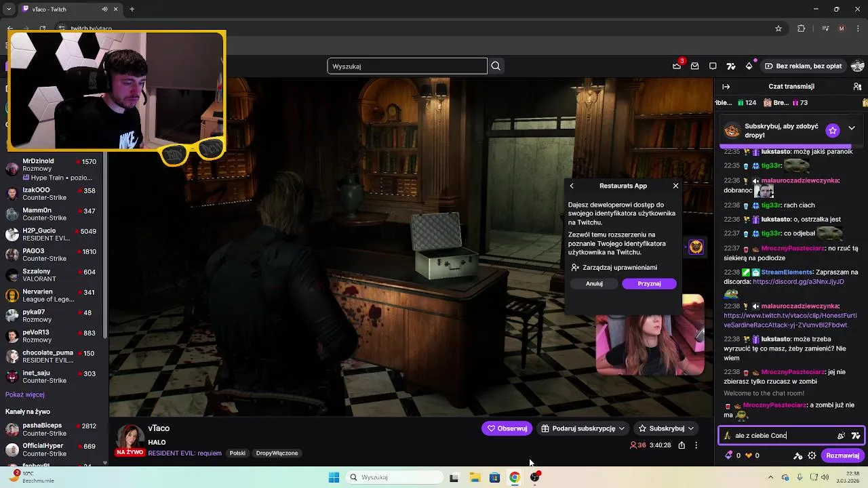Open browser extensions puzzle icon
Viewport: 868px width, 488px height.
pos(802,28)
